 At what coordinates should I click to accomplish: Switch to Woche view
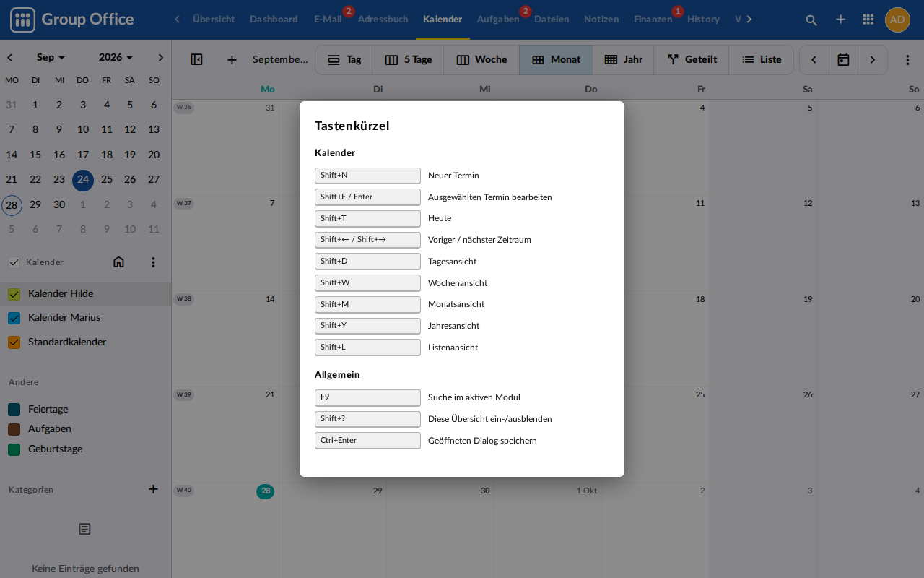click(x=481, y=59)
